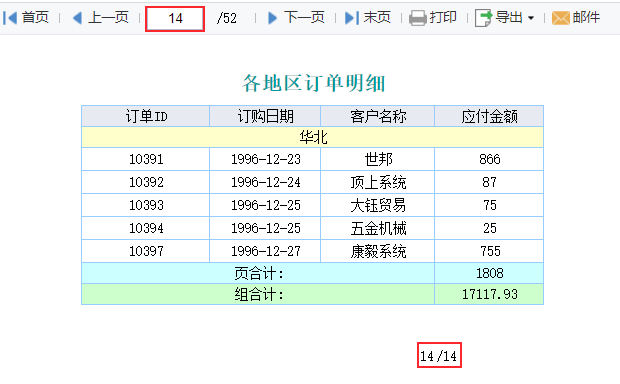Click the 14/14 page footer text
Screen dimensions: 620x384
pyautogui.click(x=439, y=356)
